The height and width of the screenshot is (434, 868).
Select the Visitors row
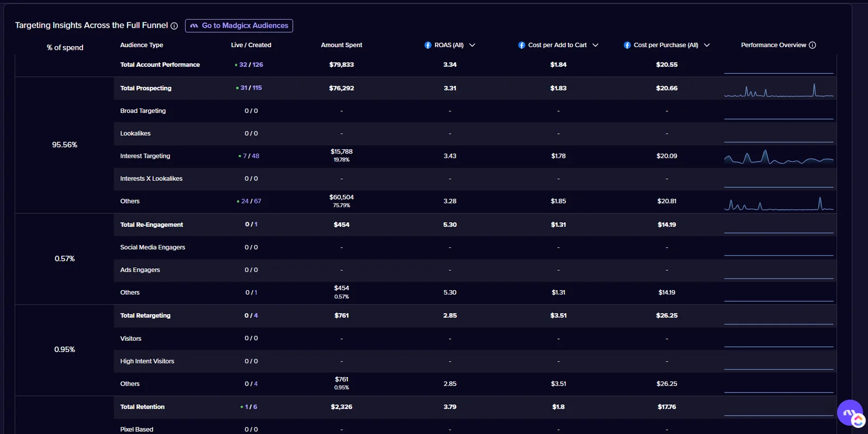point(475,339)
